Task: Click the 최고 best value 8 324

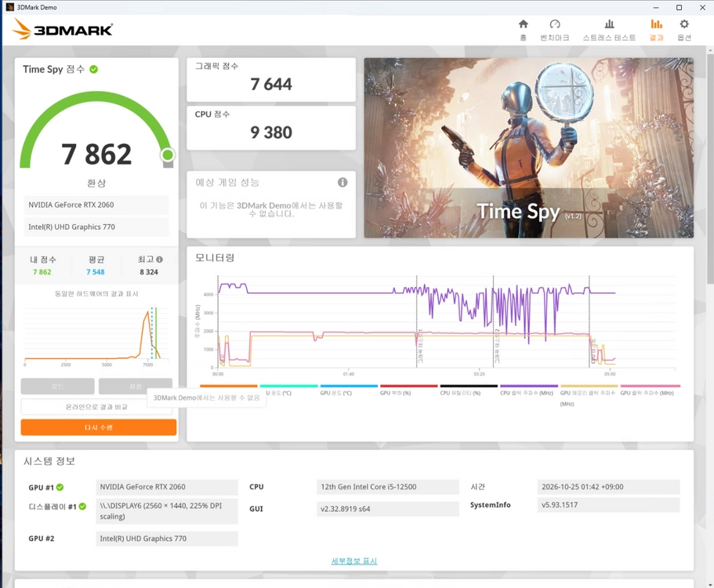Action: [x=149, y=272]
